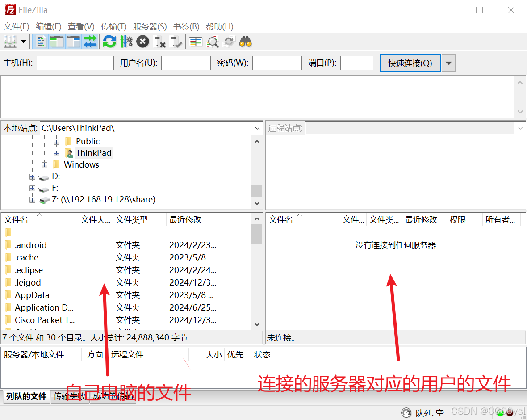Toggle the remote directory tree display
The height and width of the screenshot is (420, 527).
[73, 42]
